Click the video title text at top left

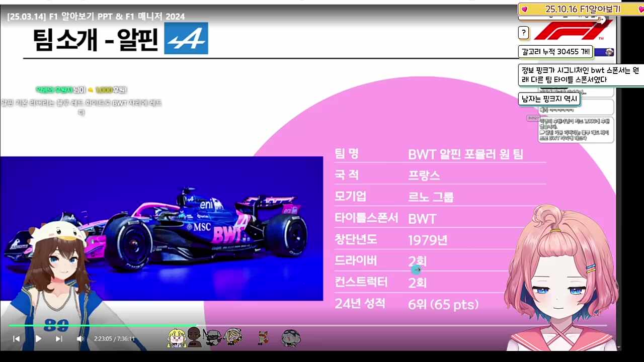(96, 17)
